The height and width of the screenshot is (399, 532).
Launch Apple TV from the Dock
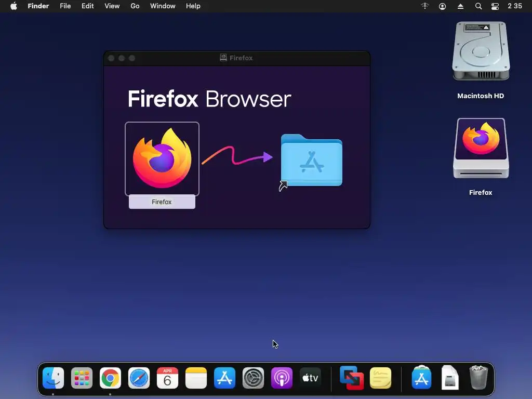(311, 378)
